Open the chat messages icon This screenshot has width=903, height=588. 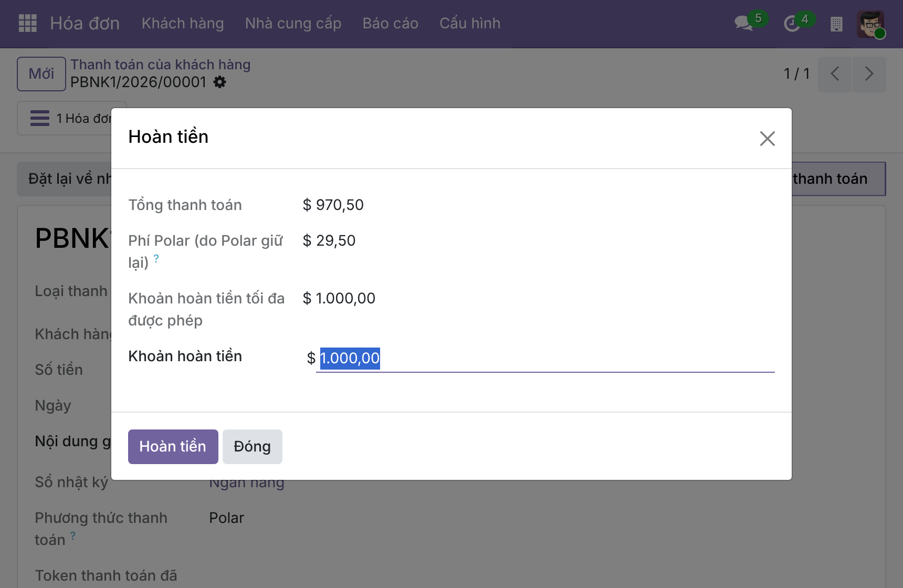pos(743,23)
